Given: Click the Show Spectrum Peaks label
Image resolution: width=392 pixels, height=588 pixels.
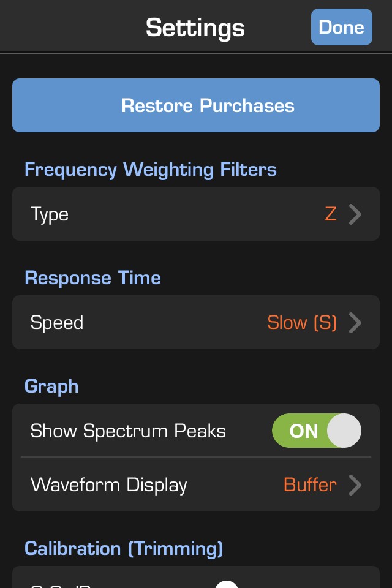Looking at the screenshot, I should coord(128,431).
